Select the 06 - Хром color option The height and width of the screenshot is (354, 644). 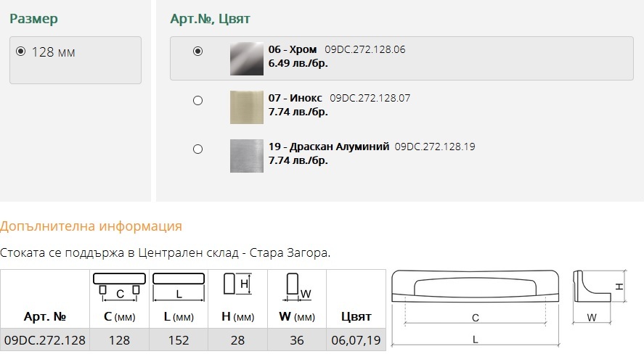(x=197, y=52)
